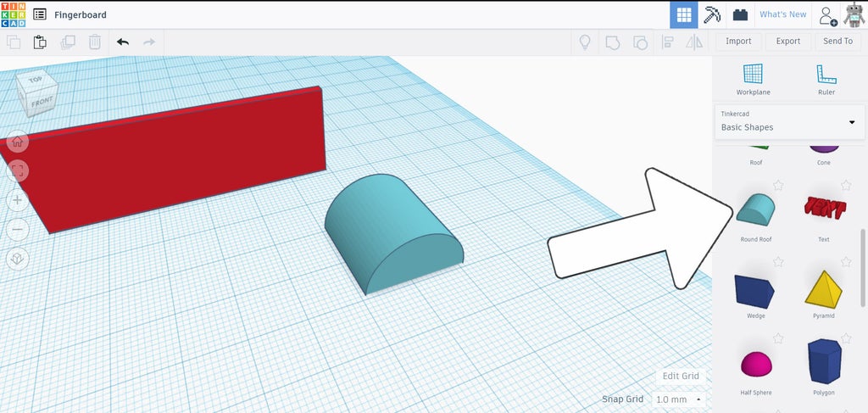Click the Send To button
868x413 pixels.
tap(837, 41)
